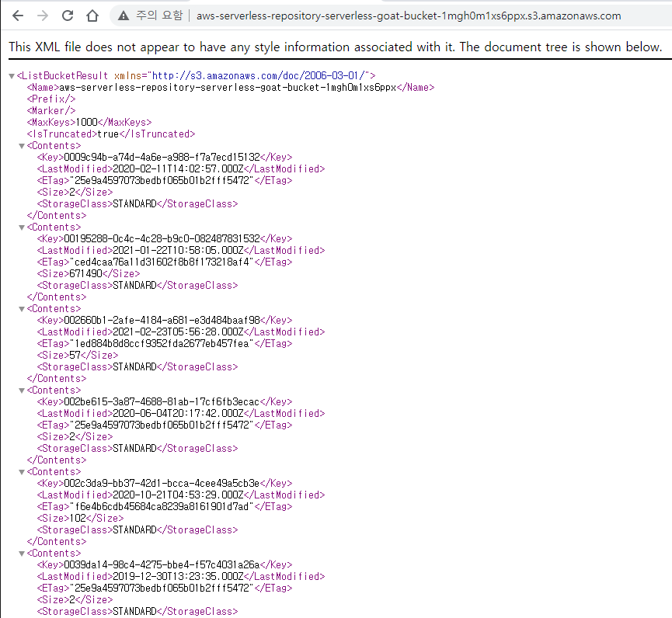
Task: Click the IsTruncated value true
Action: 108,134
